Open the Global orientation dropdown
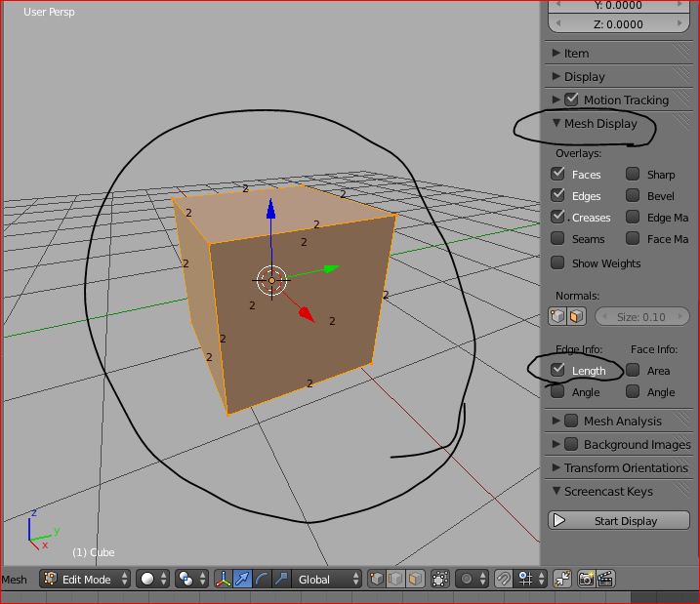This screenshot has height=604, width=700. pyautogui.click(x=328, y=579)
